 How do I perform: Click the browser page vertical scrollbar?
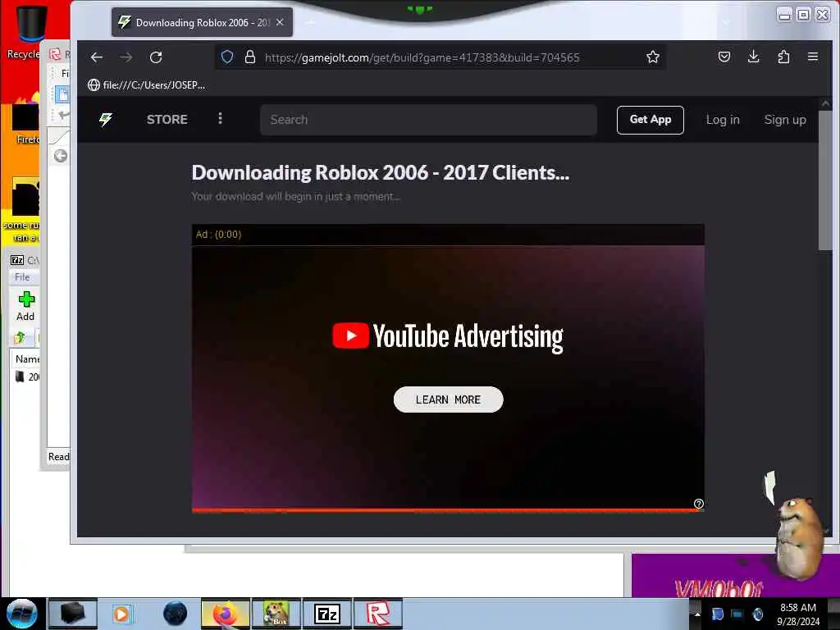[825, 180]
